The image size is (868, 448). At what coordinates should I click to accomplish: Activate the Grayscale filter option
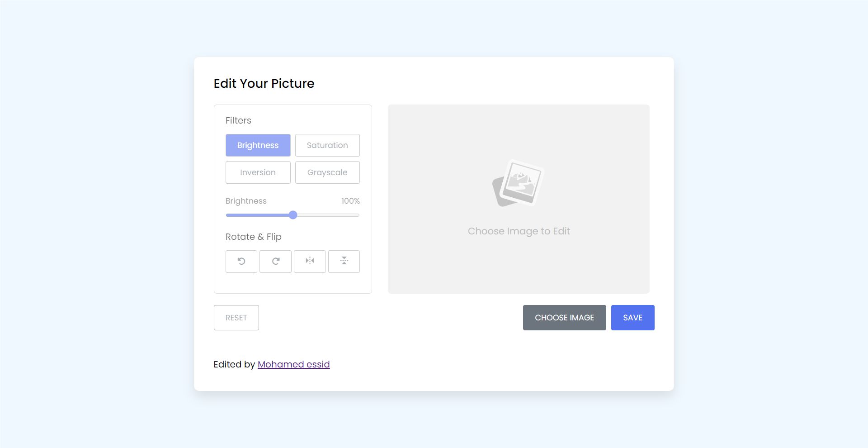327,172
